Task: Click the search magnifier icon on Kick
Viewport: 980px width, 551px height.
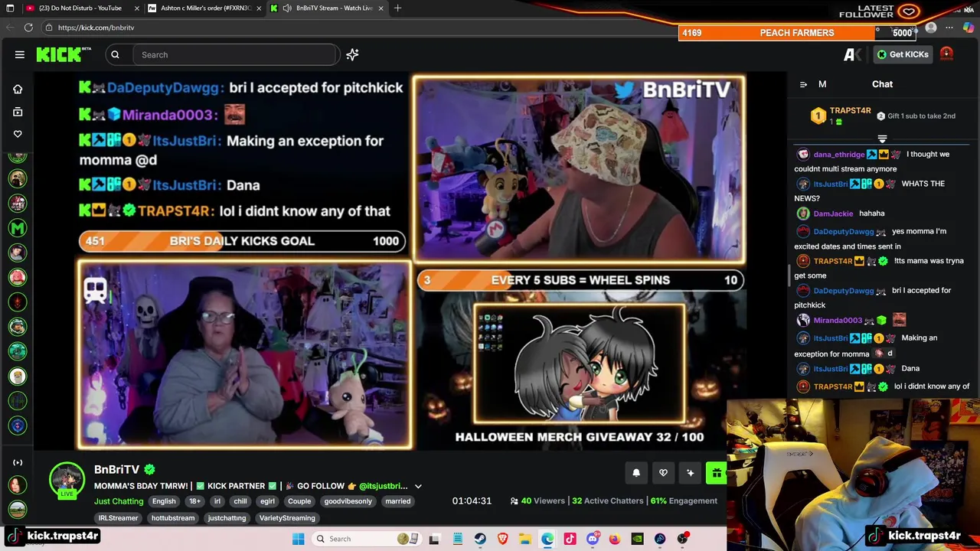Action: pos(115,54)
